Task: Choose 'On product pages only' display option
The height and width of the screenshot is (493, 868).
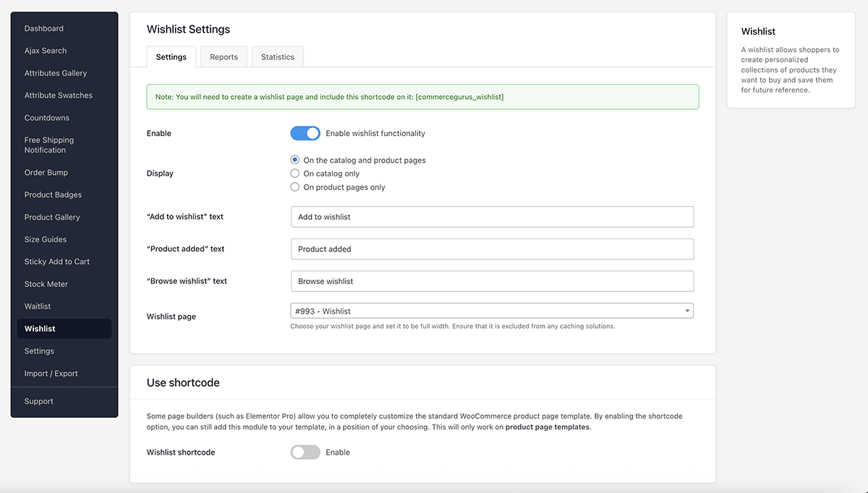Action: click(294, 186)
